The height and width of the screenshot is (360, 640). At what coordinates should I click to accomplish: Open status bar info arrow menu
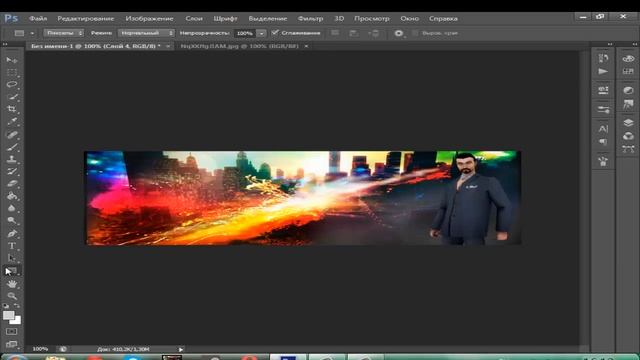181,349
